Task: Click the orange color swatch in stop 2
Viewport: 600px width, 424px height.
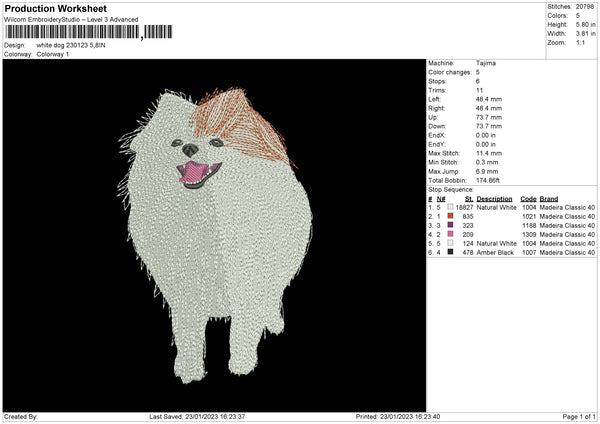Action: (450, 216)
